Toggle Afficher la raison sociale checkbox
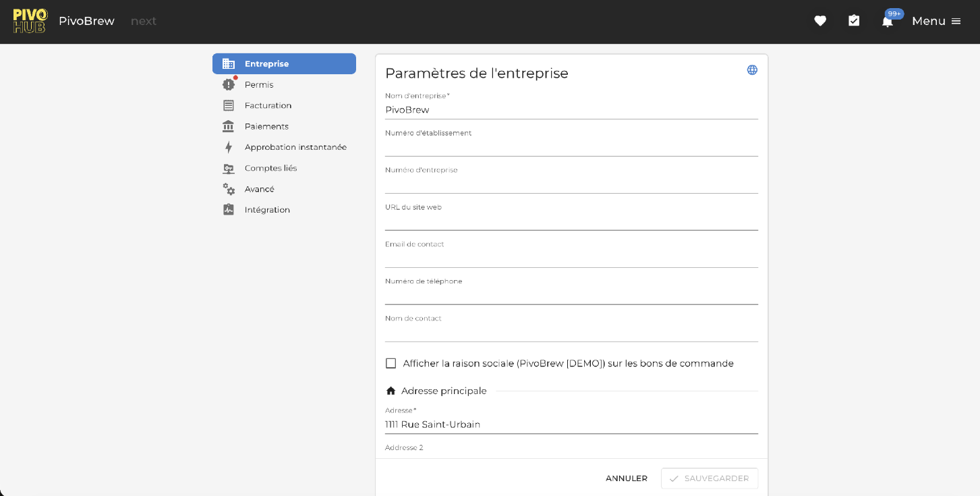This screenshot has width=980, height=496. [x=391, y=363]
